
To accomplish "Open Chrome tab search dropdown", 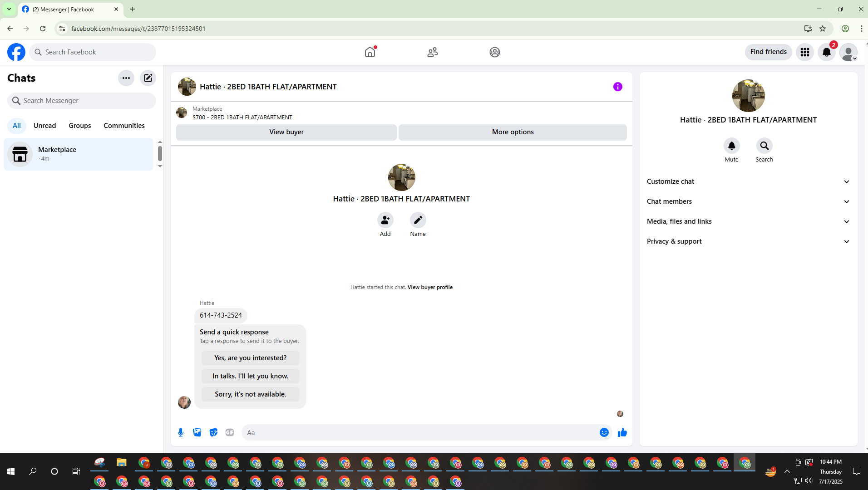I will [9, 9].
